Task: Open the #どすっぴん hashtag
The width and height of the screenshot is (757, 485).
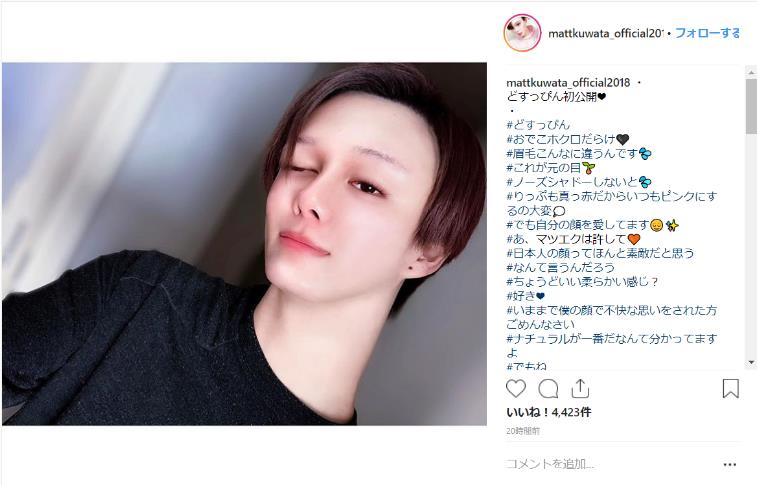Action: click(x=538, y=125)
